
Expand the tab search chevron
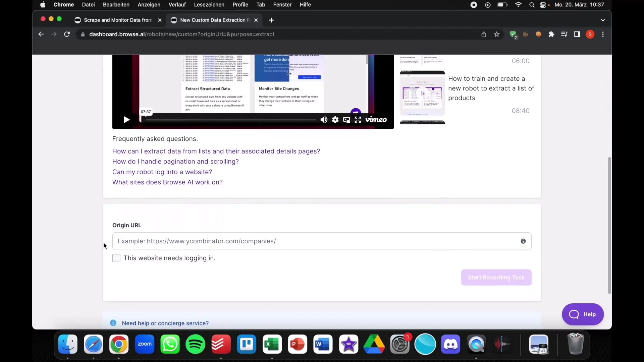pos(603,20)
